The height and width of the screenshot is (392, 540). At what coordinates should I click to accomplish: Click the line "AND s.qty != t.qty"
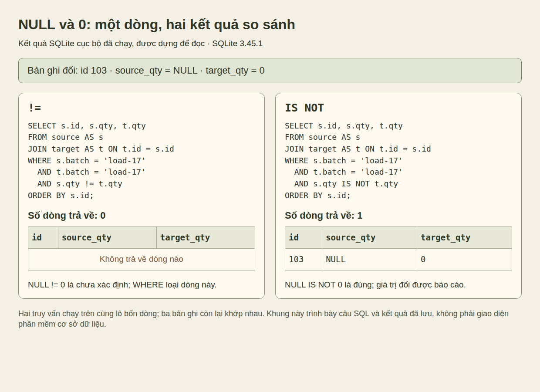80,184
